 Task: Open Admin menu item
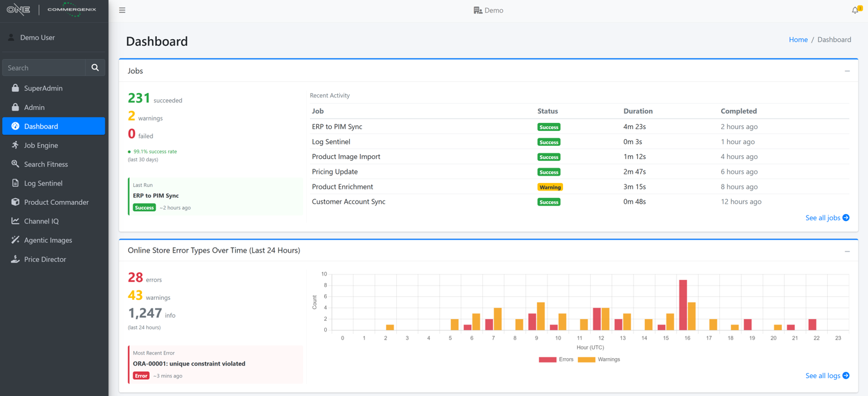54,107
